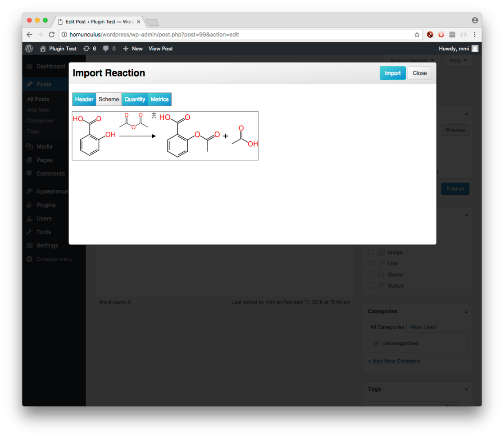The image size is (504, 438).
Task: Open the Chrome three-dot menu
Action: (x=474, y=35)
